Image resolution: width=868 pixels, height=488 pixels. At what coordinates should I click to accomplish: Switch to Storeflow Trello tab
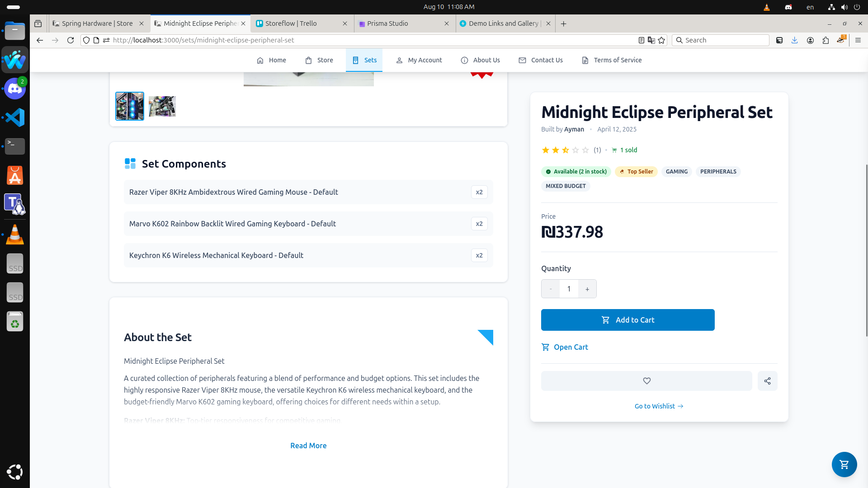pos(302,23)
